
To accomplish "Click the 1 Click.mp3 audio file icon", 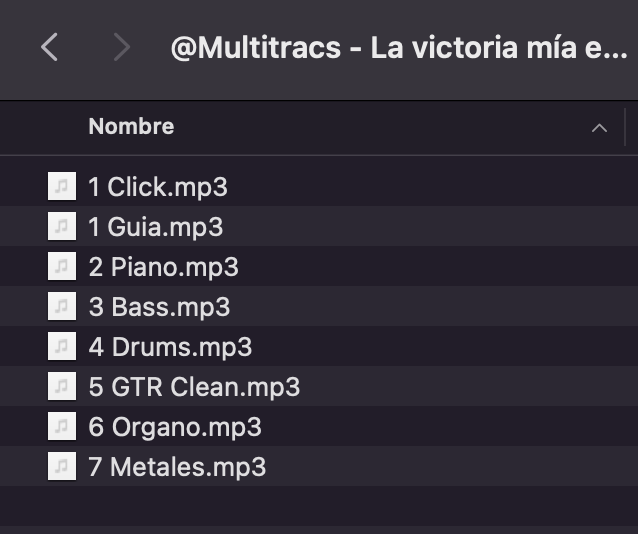I will point(62,187).
